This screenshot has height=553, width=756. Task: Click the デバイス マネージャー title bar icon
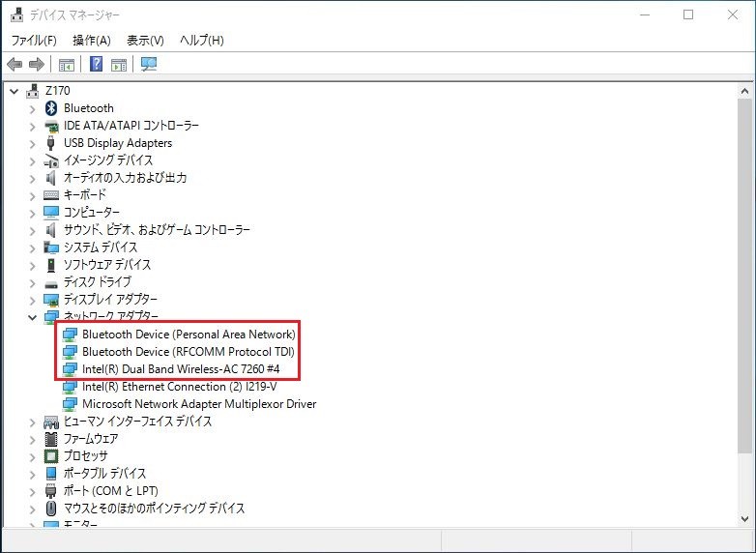click(x=16, y=15)
